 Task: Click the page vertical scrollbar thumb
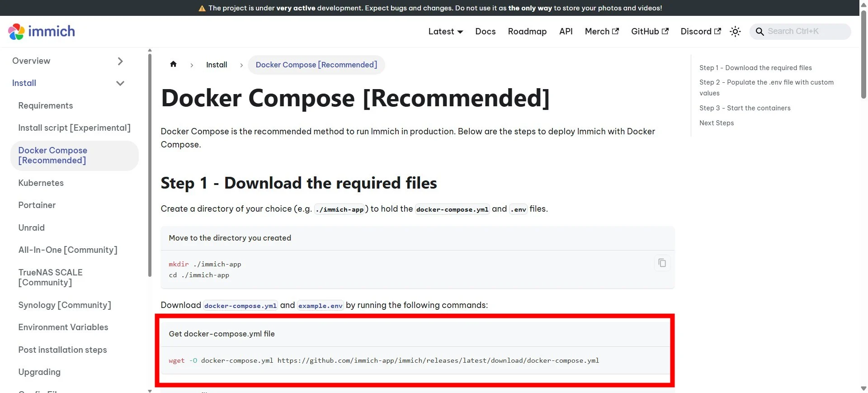pos(863,54)
